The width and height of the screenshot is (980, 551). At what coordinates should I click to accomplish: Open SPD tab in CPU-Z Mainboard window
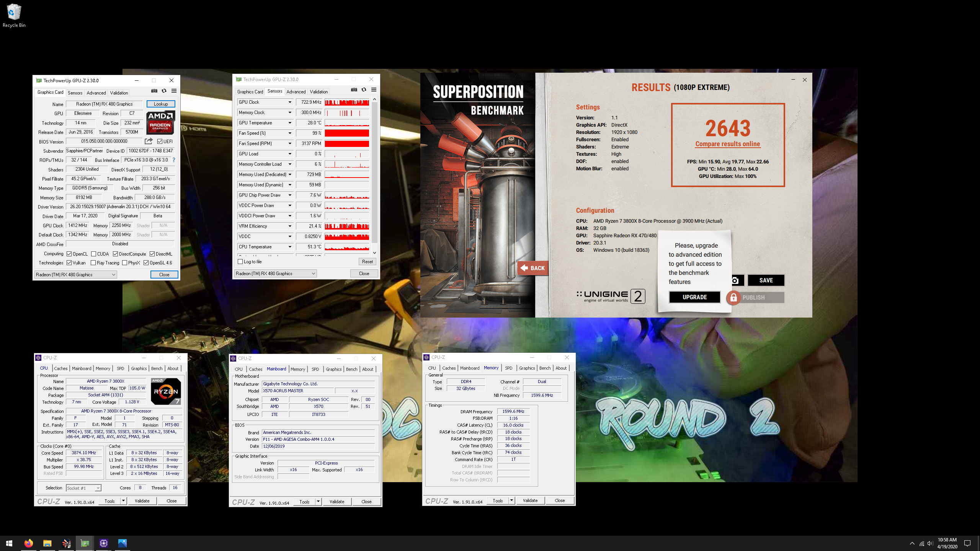[315, 369]
